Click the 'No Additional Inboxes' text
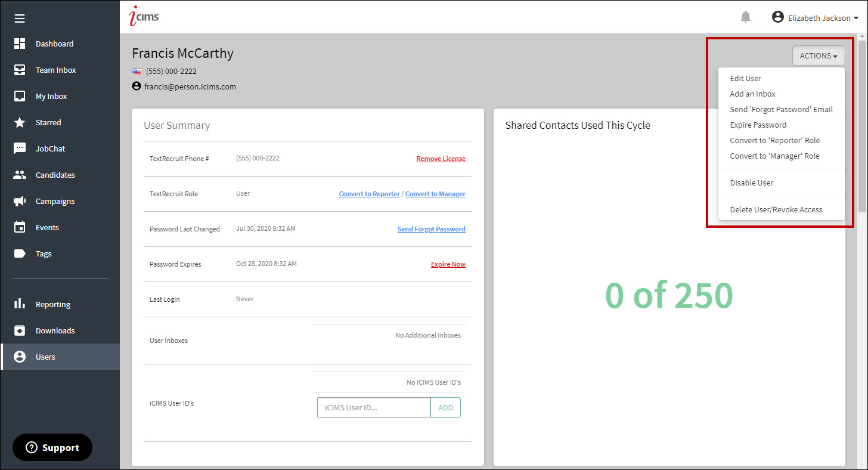The width and height of the screenshot is (868, 470). (428, 335)
